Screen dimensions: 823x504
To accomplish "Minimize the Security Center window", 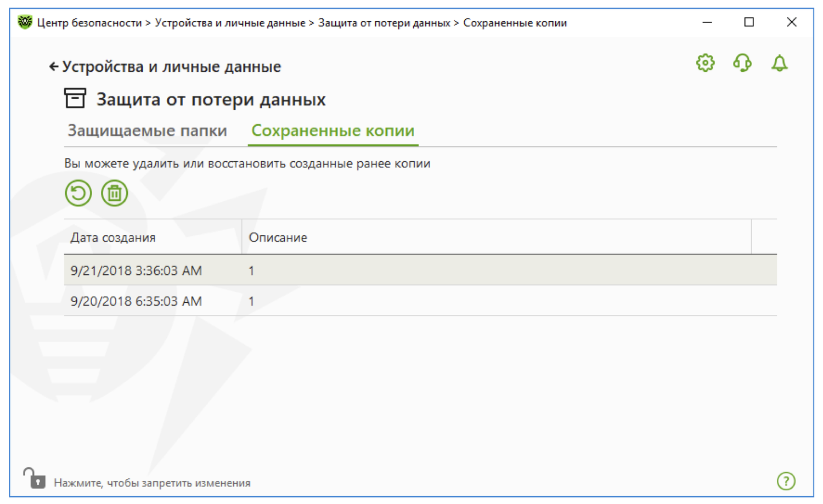I will tap(707, 22).
